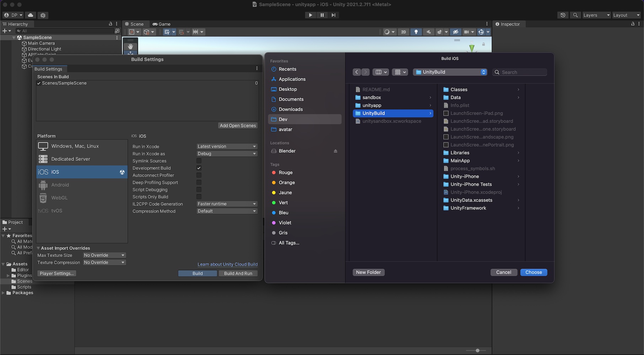Click Build And Run button
Image resolution: width=644 pixels, height=355 pixels.
pyautogui.click(x=238, y=273)
